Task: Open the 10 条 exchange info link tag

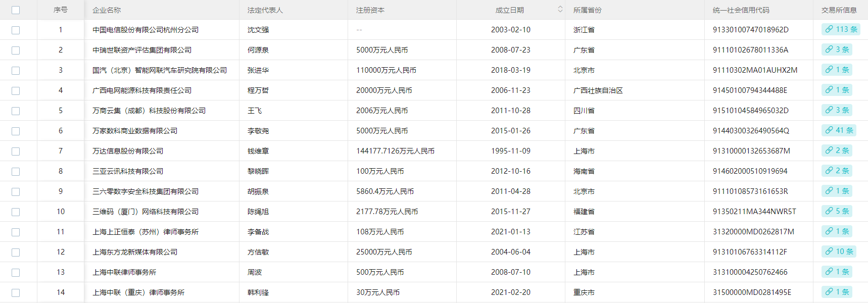Action: (839, 251)
